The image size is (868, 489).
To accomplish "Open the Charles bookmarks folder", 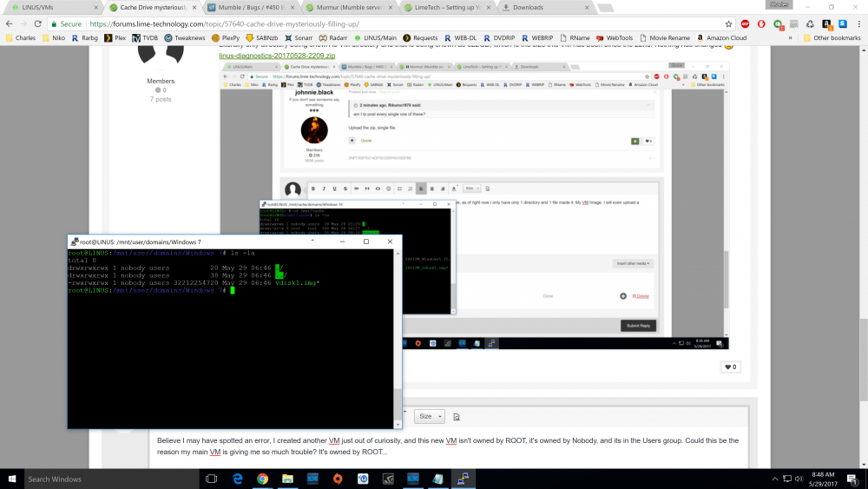I will (21, 38).
